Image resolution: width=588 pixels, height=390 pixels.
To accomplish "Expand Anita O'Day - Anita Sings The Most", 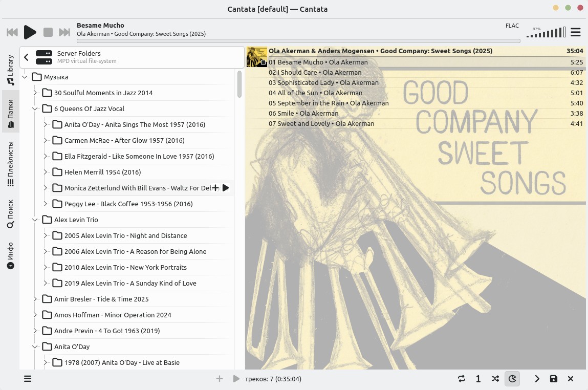I will tap(45, 124).
